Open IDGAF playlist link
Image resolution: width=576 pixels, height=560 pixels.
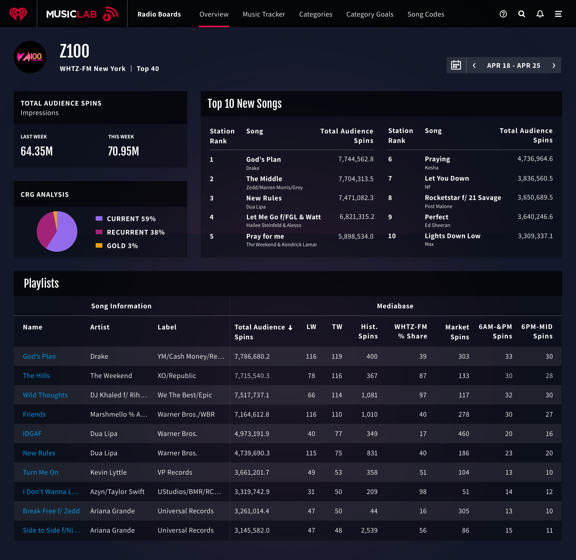pyautogui.click(x=32, y=434)
